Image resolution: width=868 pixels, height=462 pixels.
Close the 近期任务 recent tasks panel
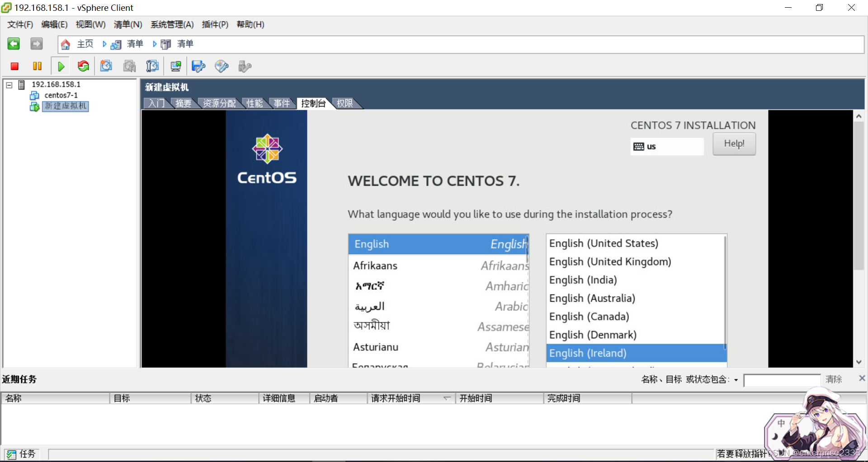click(x=862, y=378)
